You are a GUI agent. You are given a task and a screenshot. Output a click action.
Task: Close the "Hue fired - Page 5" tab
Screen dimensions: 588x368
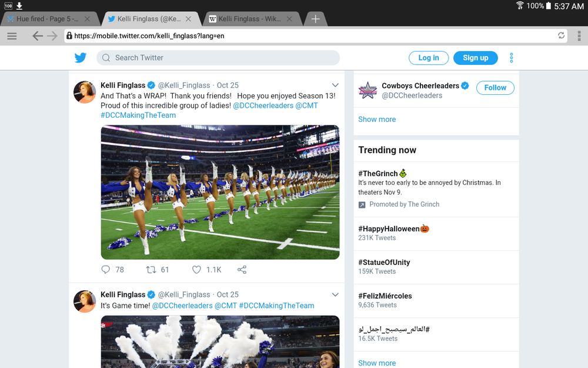coord(87,19)
